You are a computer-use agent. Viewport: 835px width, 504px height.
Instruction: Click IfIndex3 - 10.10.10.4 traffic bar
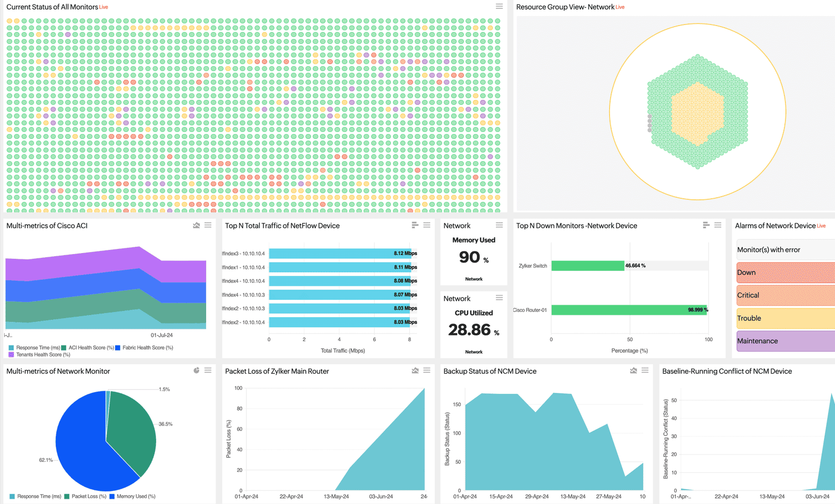[x=340, y=254]
